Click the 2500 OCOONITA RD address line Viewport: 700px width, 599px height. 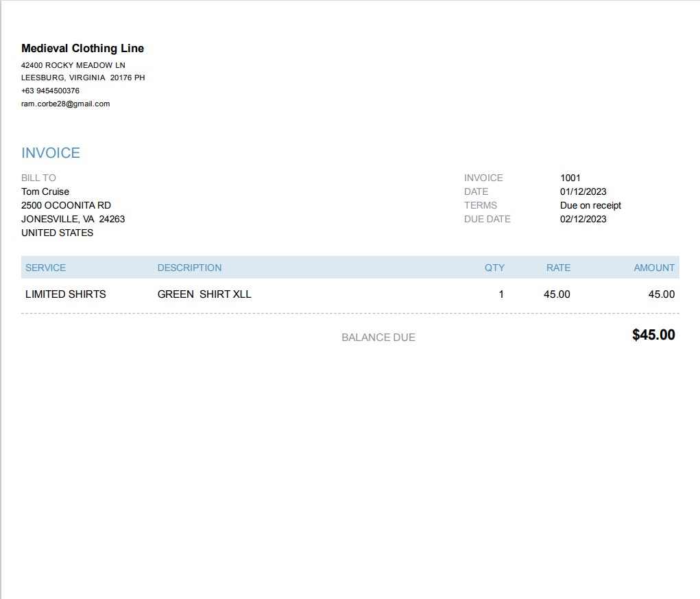pos(66,205)
